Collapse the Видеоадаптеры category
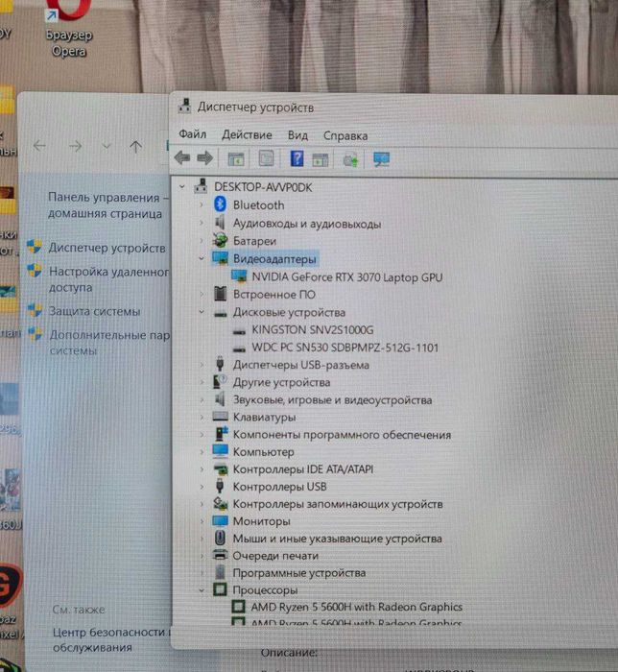This screenshot has height=672, width=618. click(x=202, y=258)
